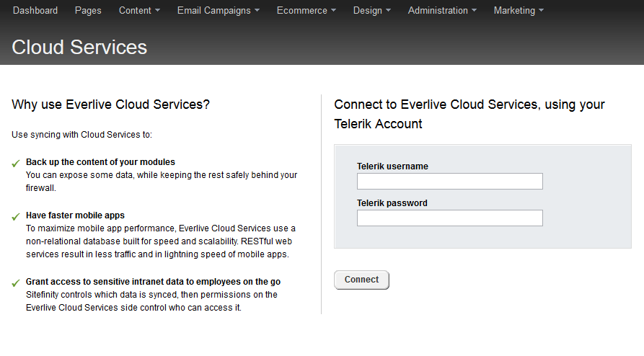This screenshot has height=356, width=644.
Task: Focus the Telerik password field
Action: [450, 218]
